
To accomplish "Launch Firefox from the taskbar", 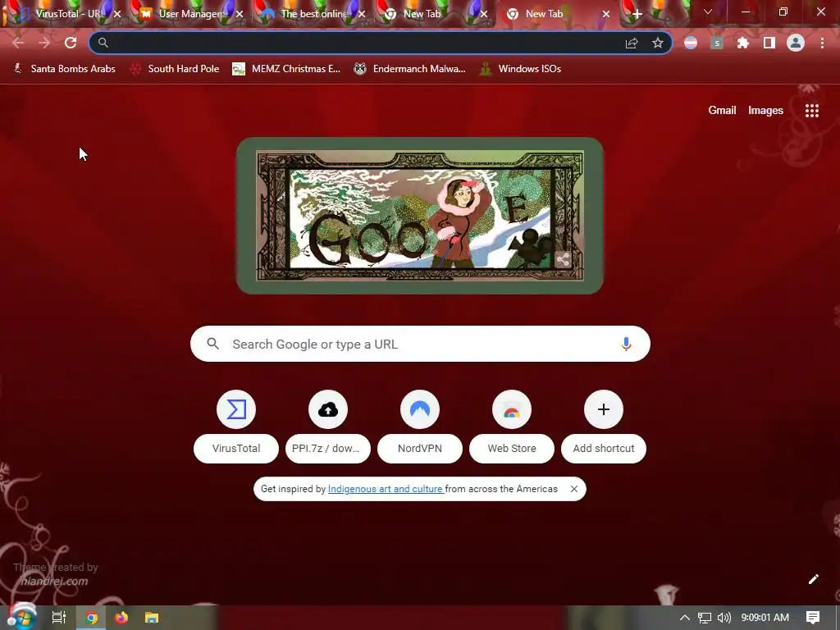I will [x=121, y=618].
